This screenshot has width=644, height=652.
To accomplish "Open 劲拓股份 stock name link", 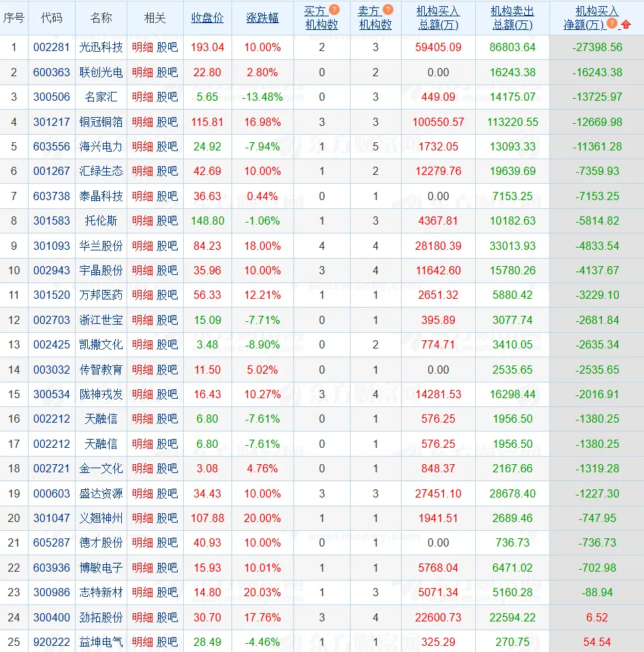I will (x=101, y=617).
